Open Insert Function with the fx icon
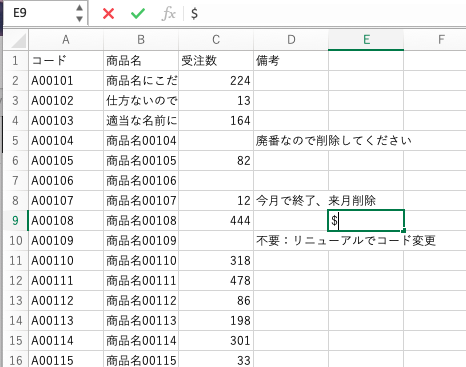This screenshot has width=466, height=367. [x=168, y=14]
